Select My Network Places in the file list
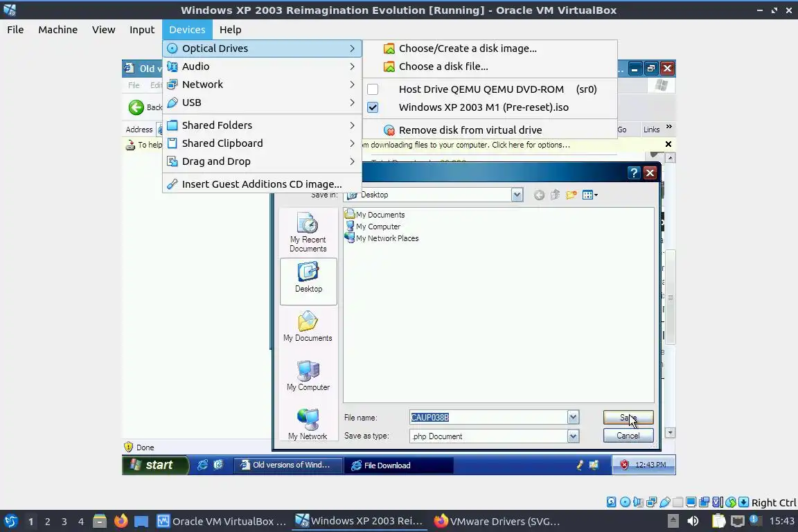Viewport: 798px width, 532px height. [382, 238]
